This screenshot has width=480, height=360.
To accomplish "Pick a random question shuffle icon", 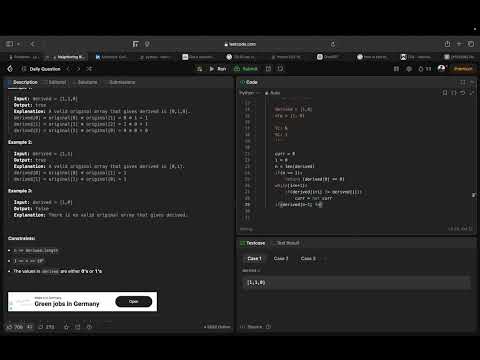I will coord(89,69).
